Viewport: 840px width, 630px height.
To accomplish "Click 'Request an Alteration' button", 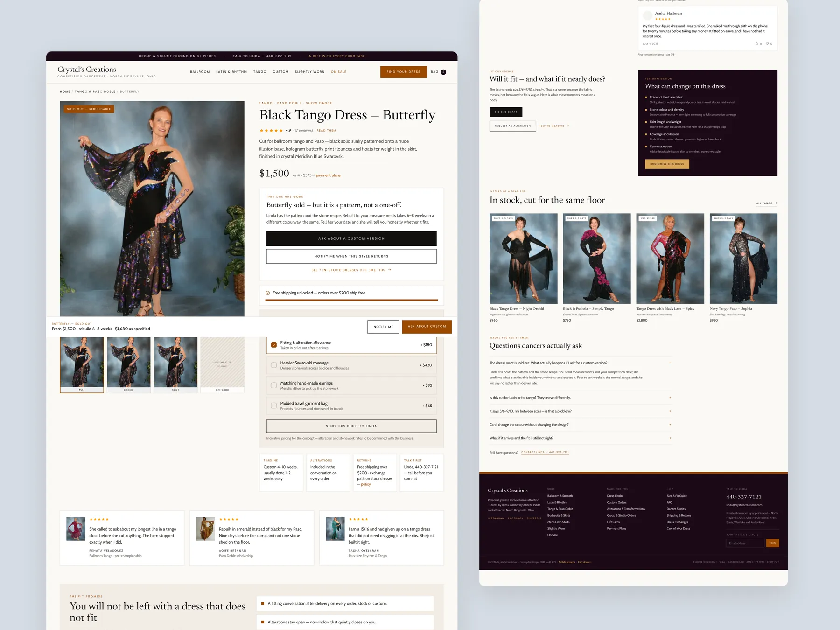I will 512,126.
